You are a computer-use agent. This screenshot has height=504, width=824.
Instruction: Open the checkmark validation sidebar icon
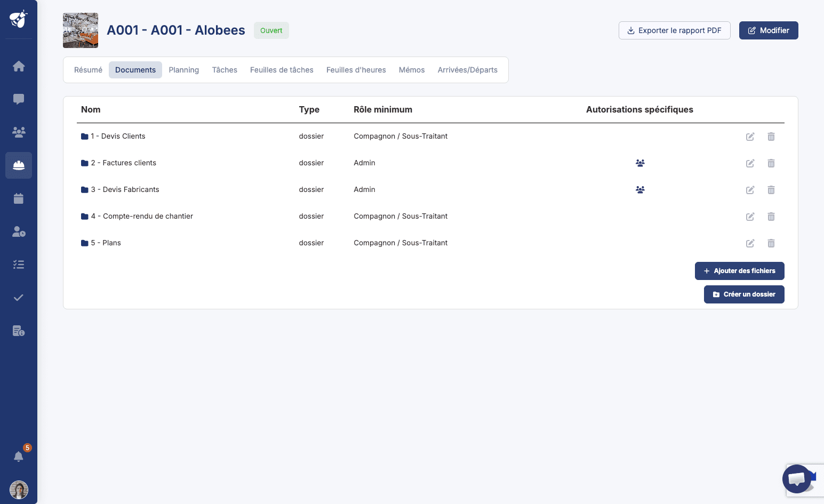[19, 298]
